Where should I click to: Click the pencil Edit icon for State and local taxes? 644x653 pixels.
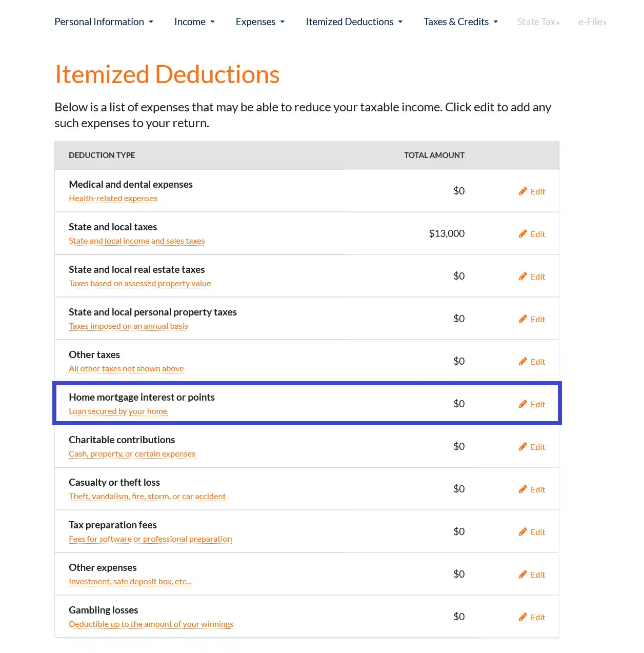(x=523, y=233)
